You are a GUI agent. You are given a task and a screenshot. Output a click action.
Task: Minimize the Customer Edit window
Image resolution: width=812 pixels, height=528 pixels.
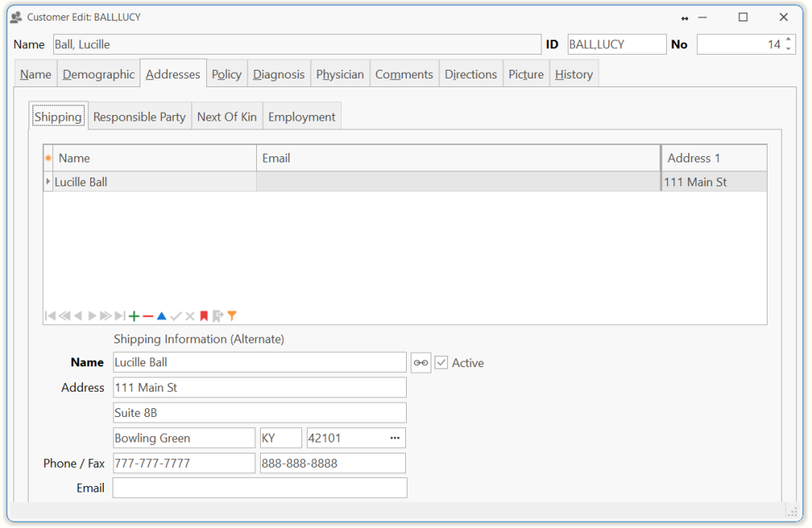(703, 17)
